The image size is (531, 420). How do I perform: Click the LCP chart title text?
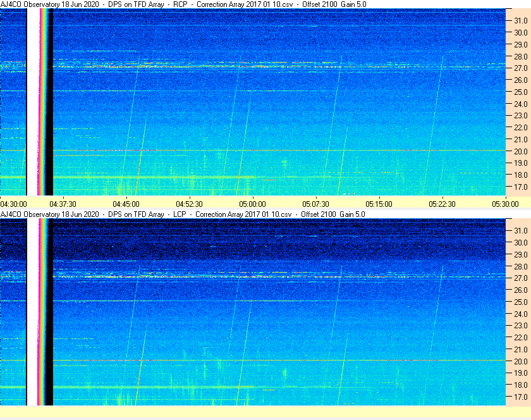point(183,214)
